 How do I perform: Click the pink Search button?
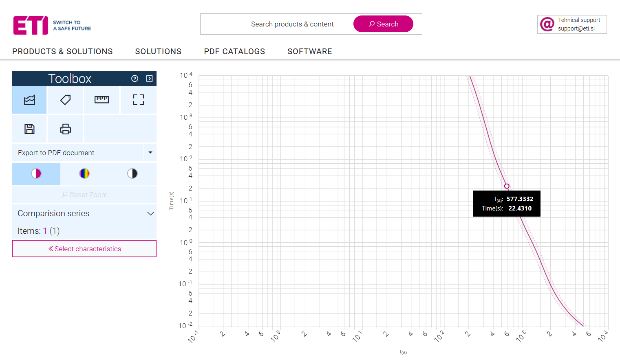pos(383,24)
